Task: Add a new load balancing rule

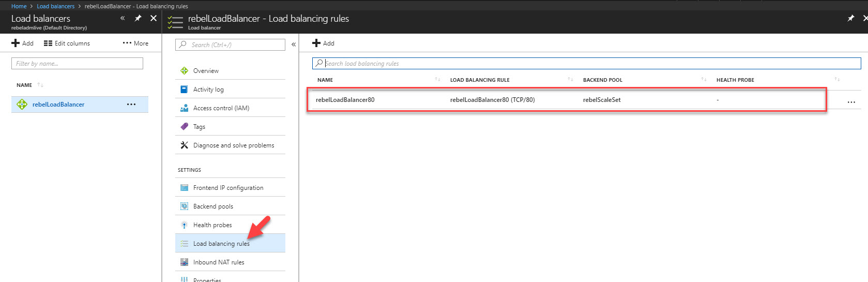Action: (324, 43)
